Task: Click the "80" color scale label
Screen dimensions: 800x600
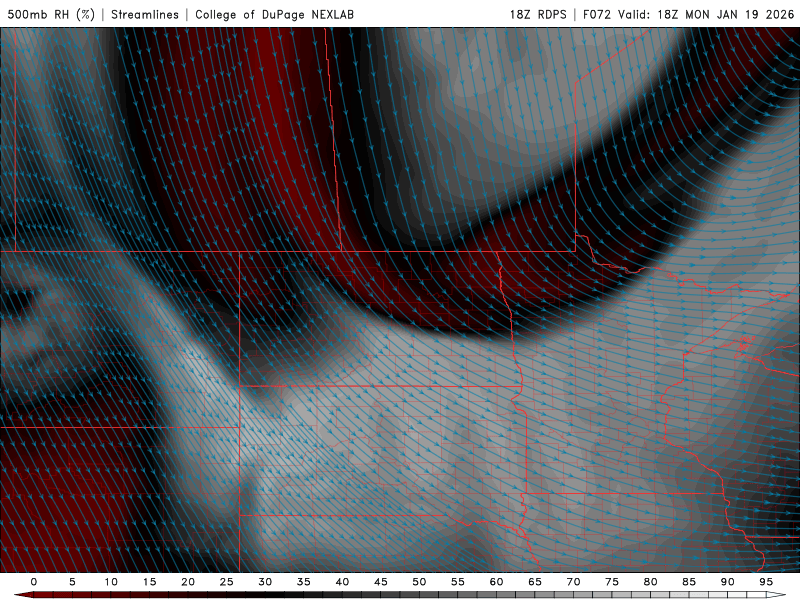Action: (650, 582)
